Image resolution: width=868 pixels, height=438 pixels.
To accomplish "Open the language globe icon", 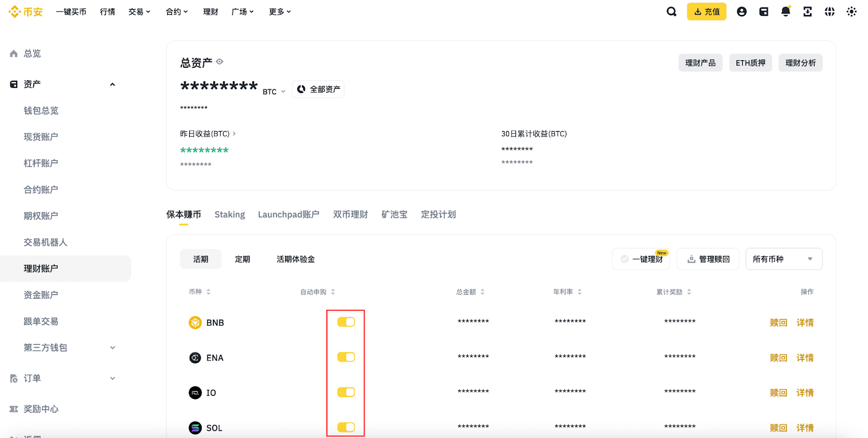I will [829, 11].
